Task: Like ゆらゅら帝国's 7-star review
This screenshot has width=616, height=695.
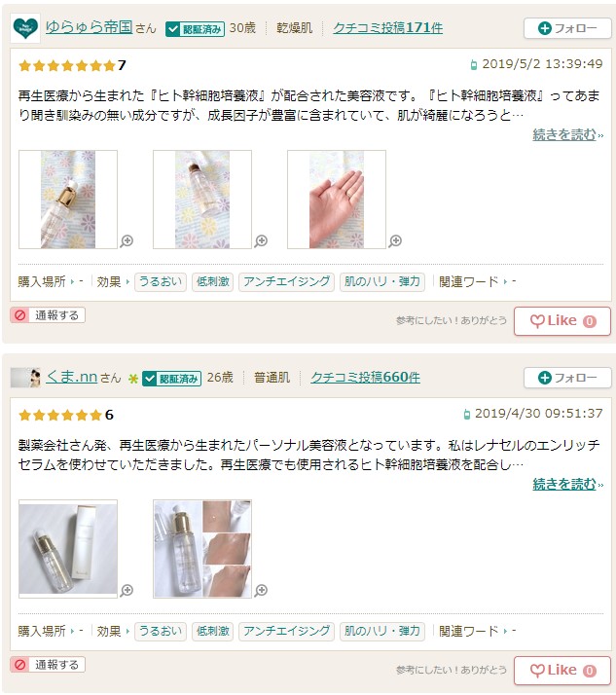Action: (562, 321)
